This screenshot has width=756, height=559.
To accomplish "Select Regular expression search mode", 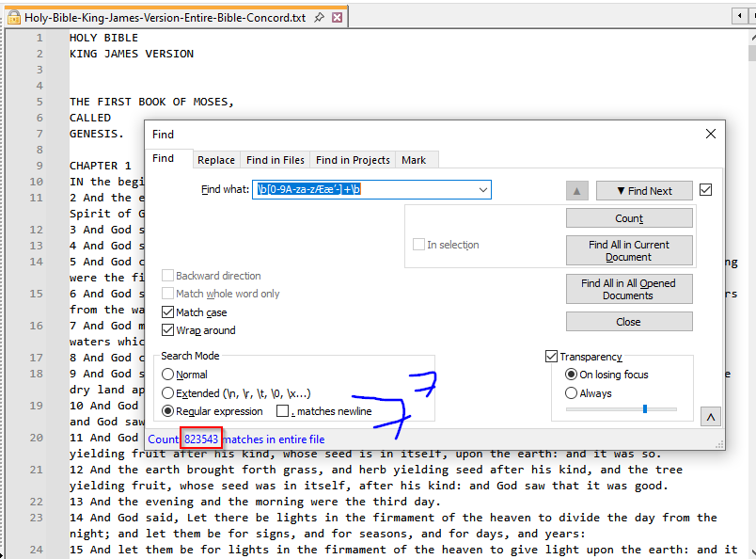I will click(x=167, y=411).
